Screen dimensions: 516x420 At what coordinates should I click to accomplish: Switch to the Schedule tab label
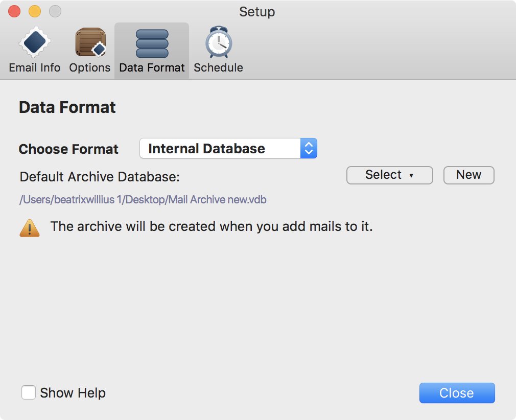pos(219,67)
